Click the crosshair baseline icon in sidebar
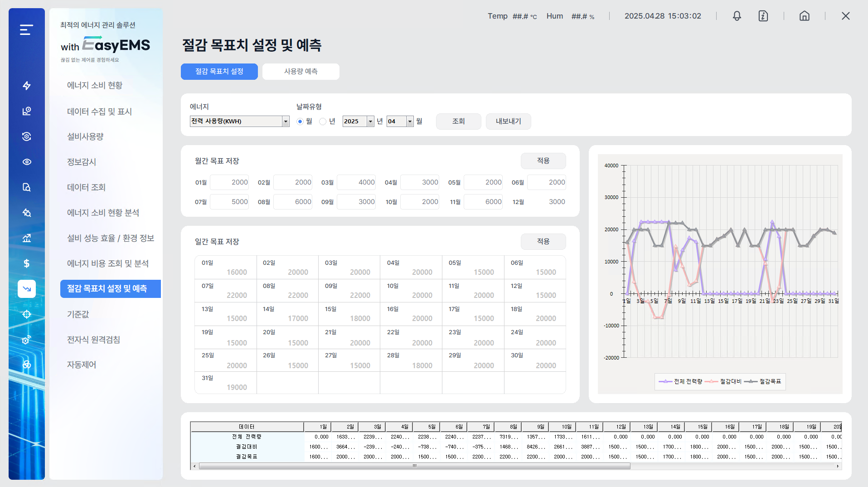 point(27,314)
